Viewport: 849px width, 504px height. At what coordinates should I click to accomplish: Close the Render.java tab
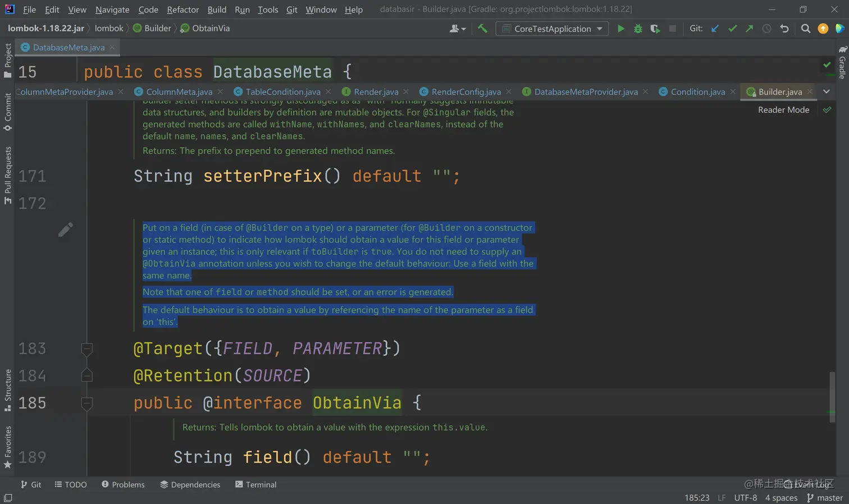pos(406,91)
